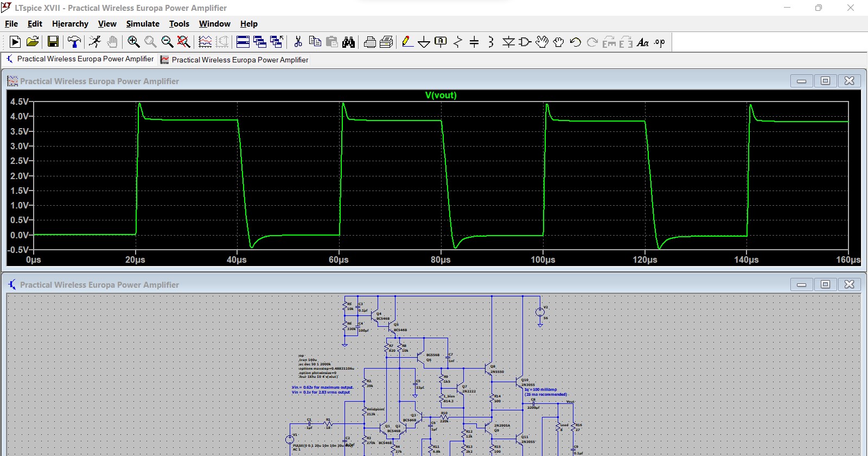This screenshot has height=456, width=868.
Task: Click the 80µs time axis label
Action: point(441,260)
